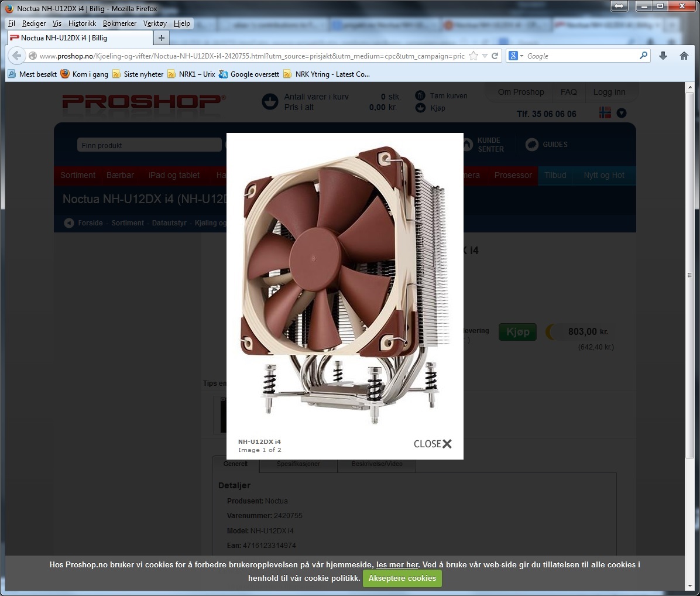Click the address bar URL
The width and height of the screenshot is (700, 596).
tap(252, 56)
